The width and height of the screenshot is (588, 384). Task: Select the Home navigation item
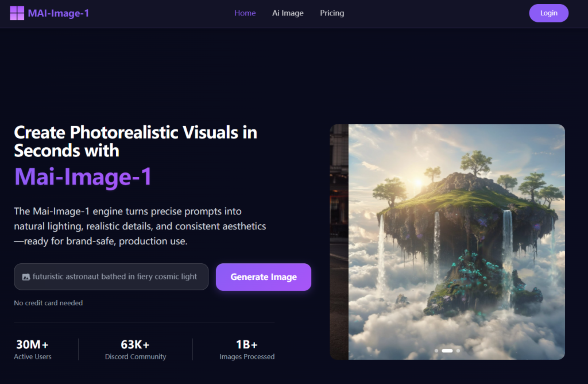(x=245, y=13)
